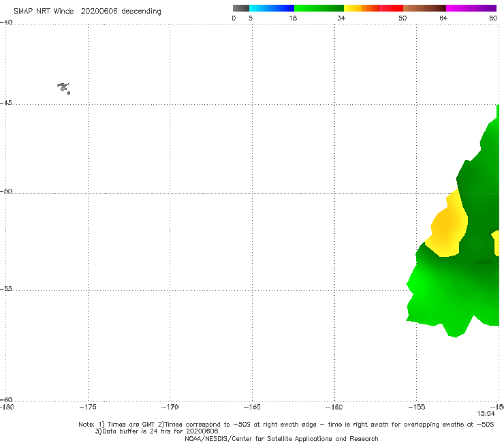Click the color bar label '50'
The height and width of the screenshot is (443, 504).
point(403,18)
